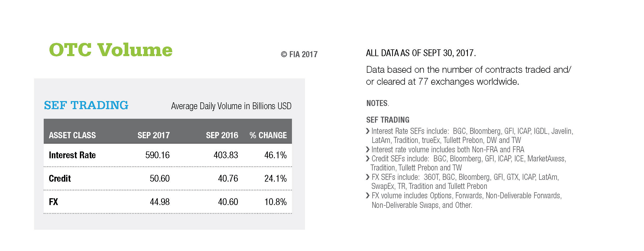
Task: Click the SEP 2016 column header
Action: pyautogui.click(x=222, y=135)
